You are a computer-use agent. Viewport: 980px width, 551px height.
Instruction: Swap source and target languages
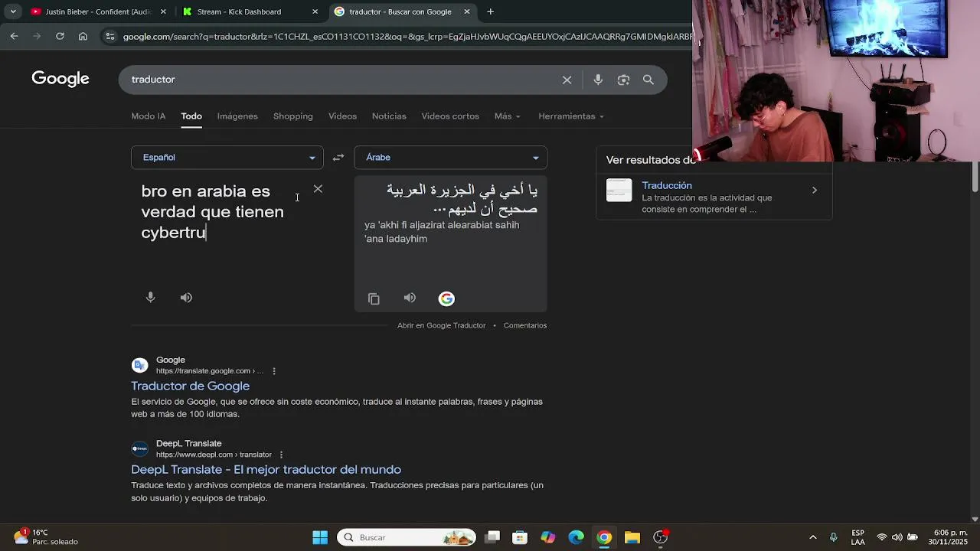[x=338, y=158]
